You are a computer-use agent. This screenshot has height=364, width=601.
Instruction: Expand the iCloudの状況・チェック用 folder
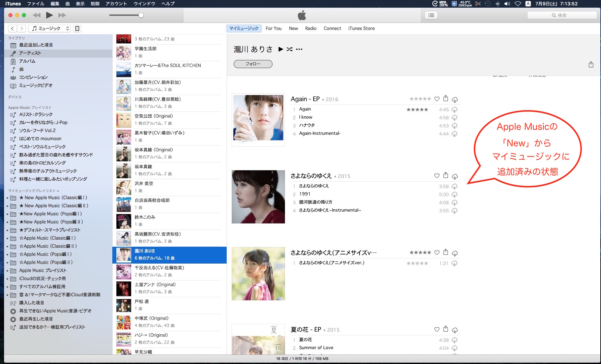tap(7, 279)
